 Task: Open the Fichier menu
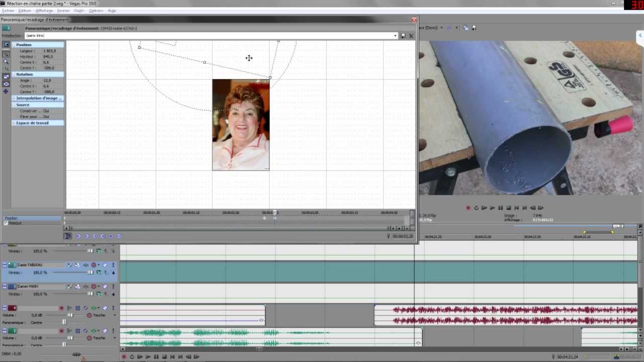click(x=8, y=11)
